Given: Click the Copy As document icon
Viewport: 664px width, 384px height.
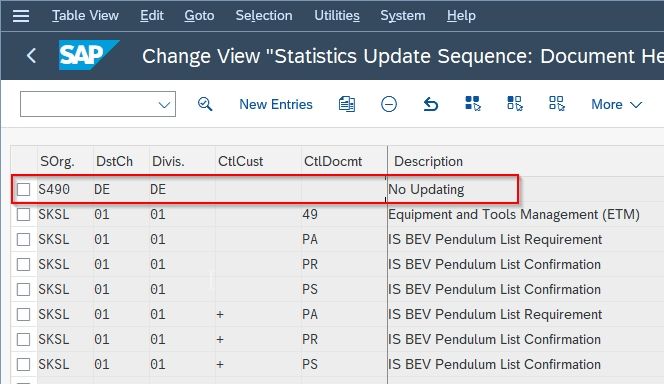Looking at the screenshot, I should pyautogui.click(x=347, y=104).
